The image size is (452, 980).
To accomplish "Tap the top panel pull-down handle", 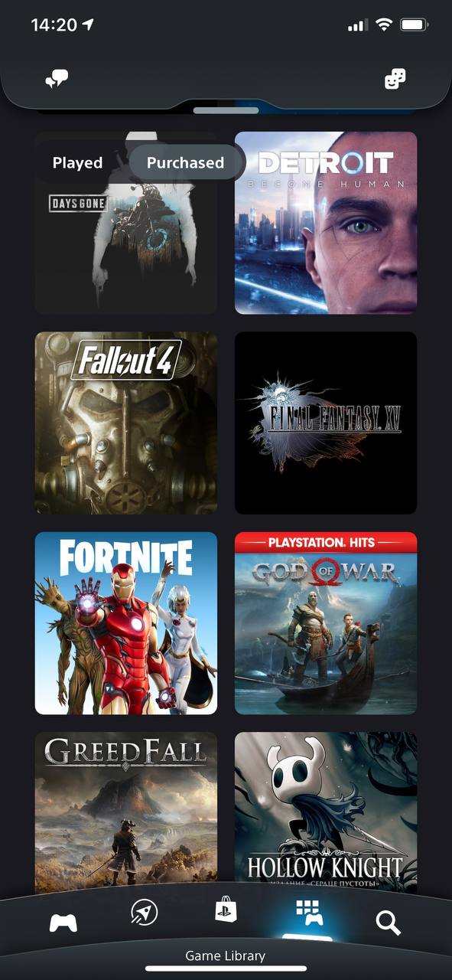I will [226, 110].
